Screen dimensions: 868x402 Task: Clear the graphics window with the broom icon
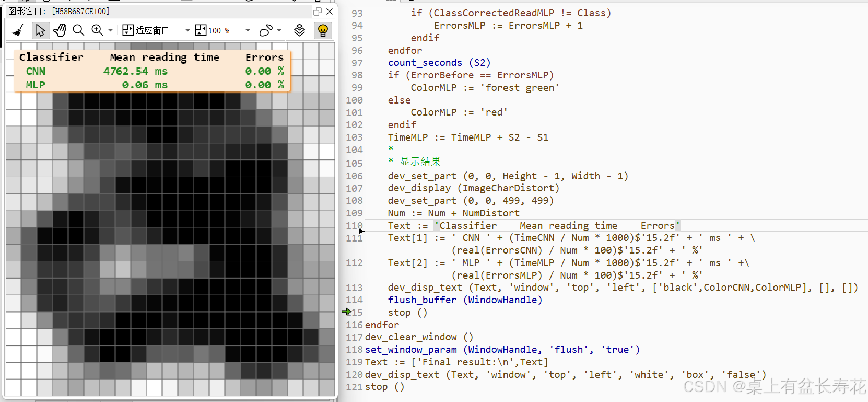point(18,30)
